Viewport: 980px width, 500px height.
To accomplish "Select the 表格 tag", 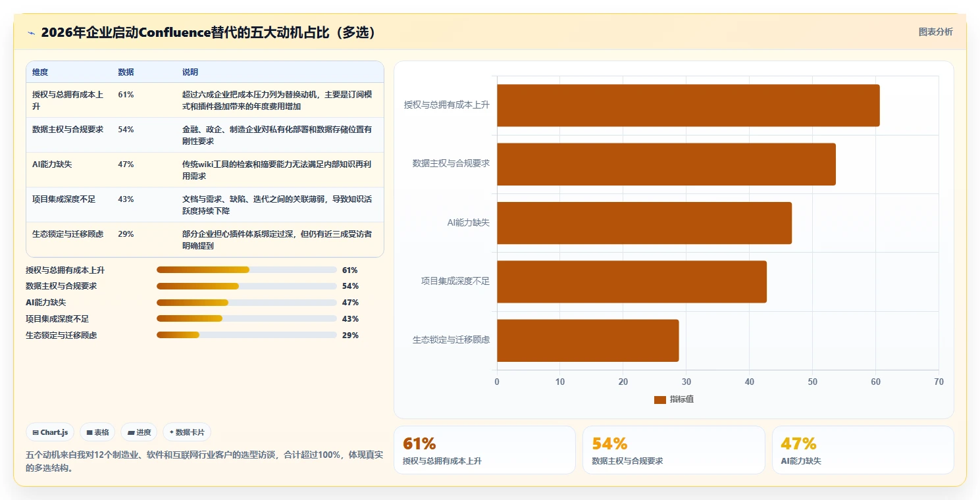I will pos(98,432).
